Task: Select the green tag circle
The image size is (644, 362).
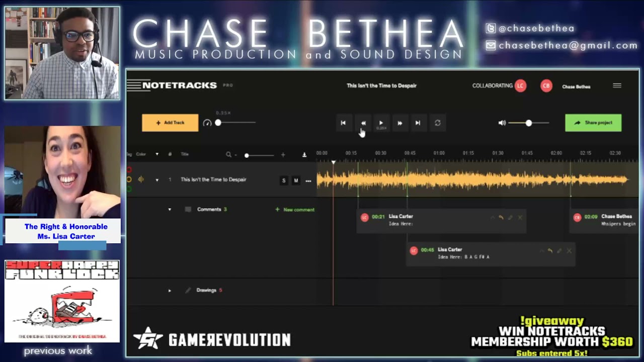Action: pyautogui.click(x=129, y=189)
